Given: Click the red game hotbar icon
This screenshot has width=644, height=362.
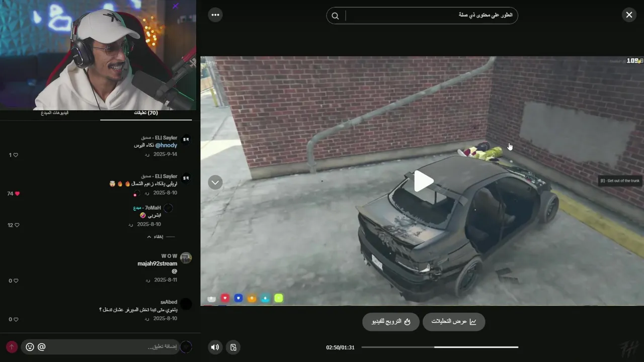Looking at the screenshot, I should pos(225,298).
